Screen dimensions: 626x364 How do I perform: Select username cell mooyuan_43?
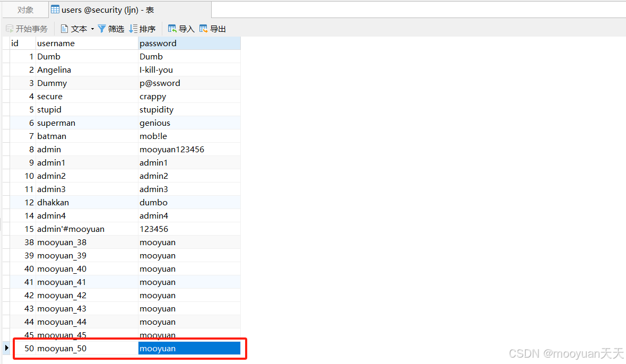pos(86,308)
